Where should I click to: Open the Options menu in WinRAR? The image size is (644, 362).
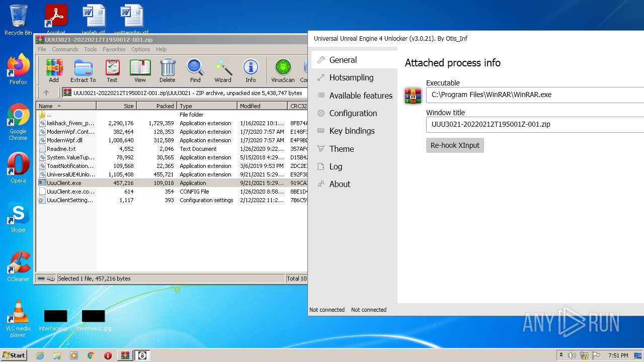click(141, 49)
